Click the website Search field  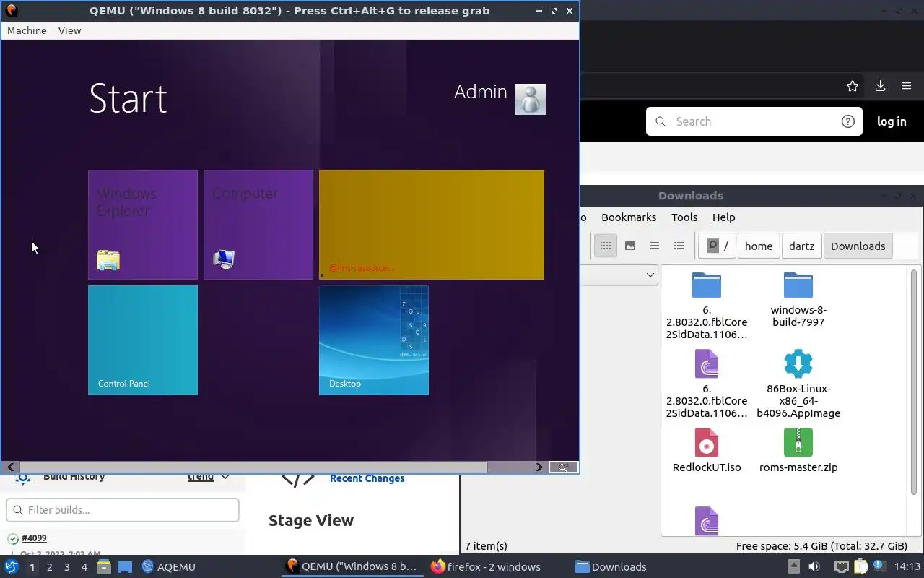pyautogui.click(x=754, y=121)
